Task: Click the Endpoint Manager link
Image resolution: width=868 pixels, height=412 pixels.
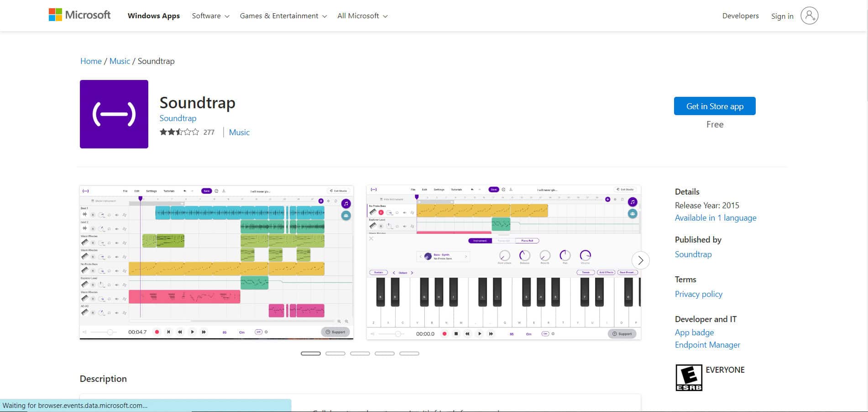Action: pos(707,345)
